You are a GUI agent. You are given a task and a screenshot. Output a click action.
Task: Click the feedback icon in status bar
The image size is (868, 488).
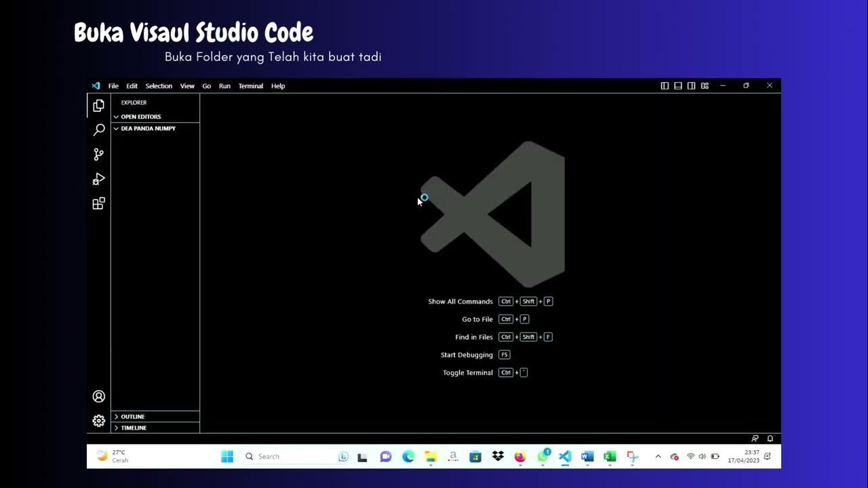(x=755, y=439)
